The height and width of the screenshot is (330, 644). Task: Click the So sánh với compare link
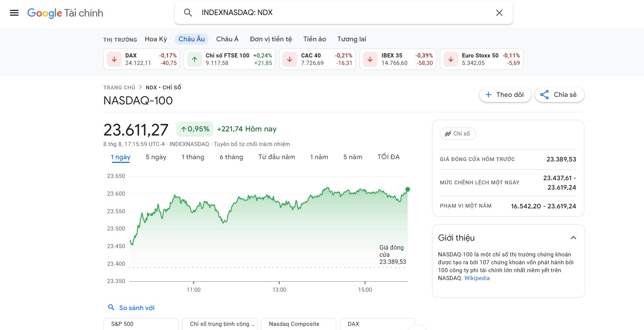(x=137, y=308)
